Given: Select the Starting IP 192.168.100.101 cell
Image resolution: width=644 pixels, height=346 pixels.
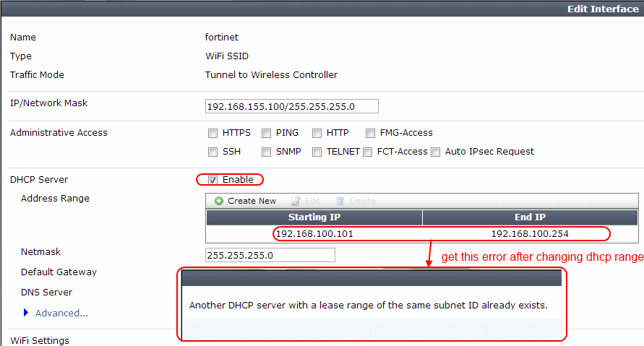Looking at the screenshot, I should [x=314, y=234].
